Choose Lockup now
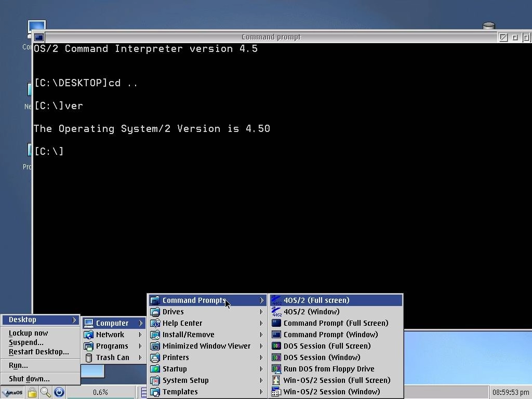Image resolution: width=532 pixels, height=399 pixels. point(28,333)
